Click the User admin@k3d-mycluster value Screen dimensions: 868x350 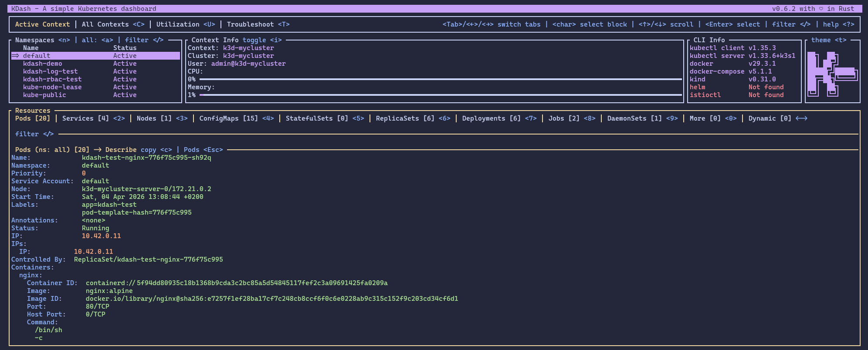pos(248,64)
